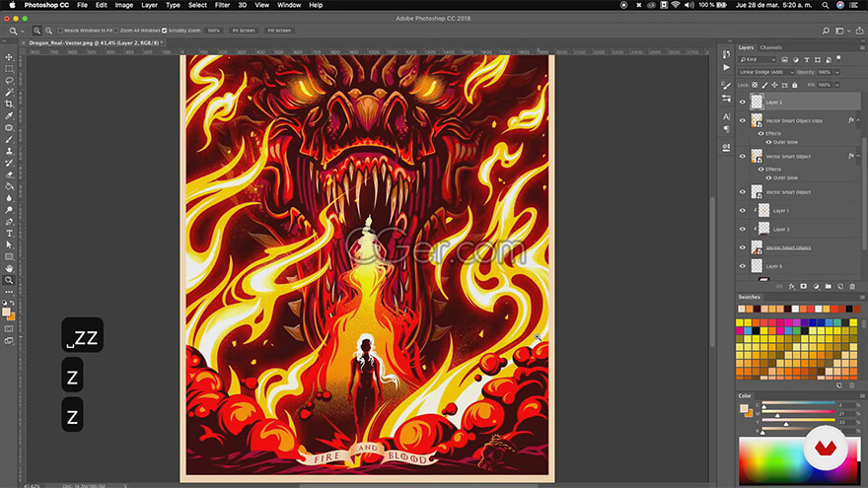Click the Add layer style fx button

tap(792, 287)
